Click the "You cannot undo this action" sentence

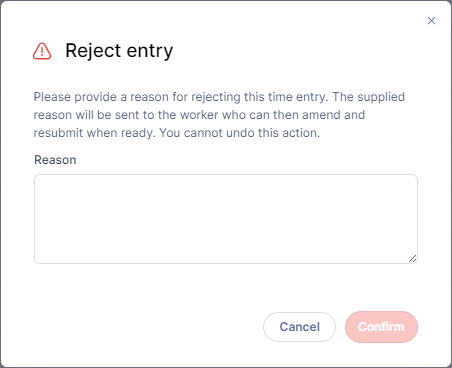pos(239,133)
